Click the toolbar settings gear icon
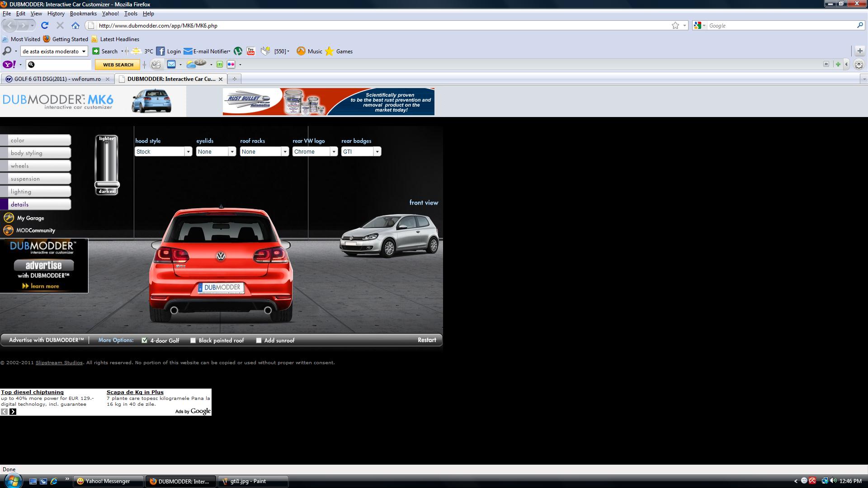Viewport: 868px width, 488px height. tap(859, 65)
